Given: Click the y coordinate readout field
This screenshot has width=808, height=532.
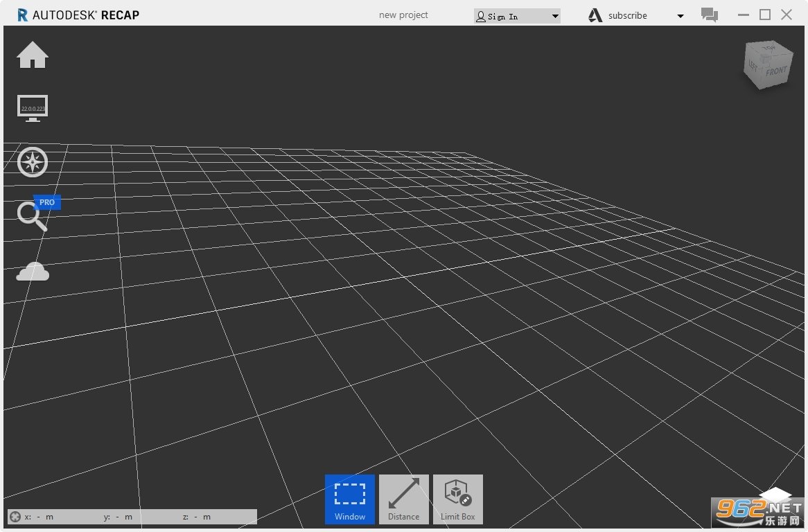Looking at the screenshot, I should coord(118,517).
